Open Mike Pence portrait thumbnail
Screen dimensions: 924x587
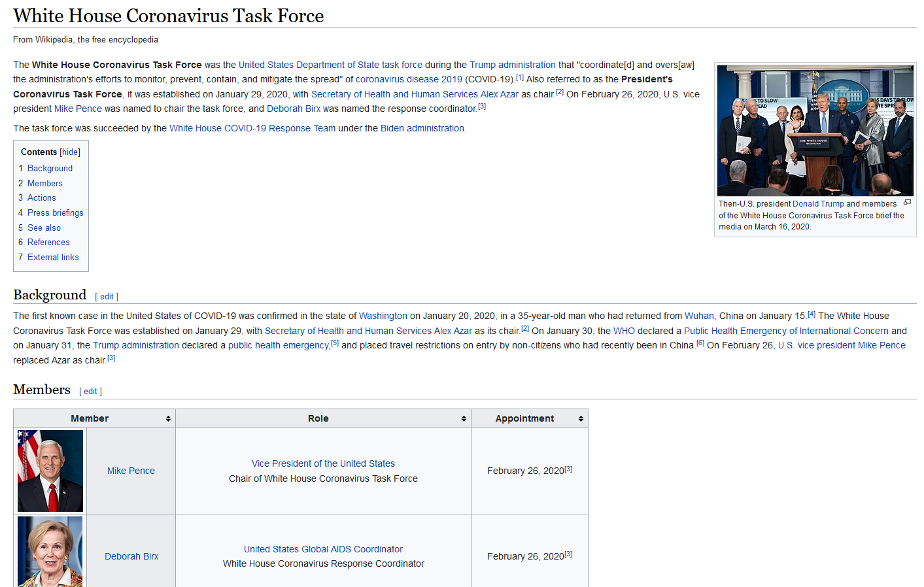[x=50, y=471]
